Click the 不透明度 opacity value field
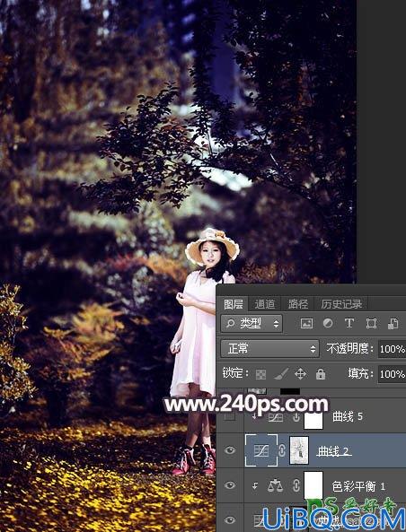The height and width of the screenshot is (532, 406). pyautogui.click(x=392, y=349)
